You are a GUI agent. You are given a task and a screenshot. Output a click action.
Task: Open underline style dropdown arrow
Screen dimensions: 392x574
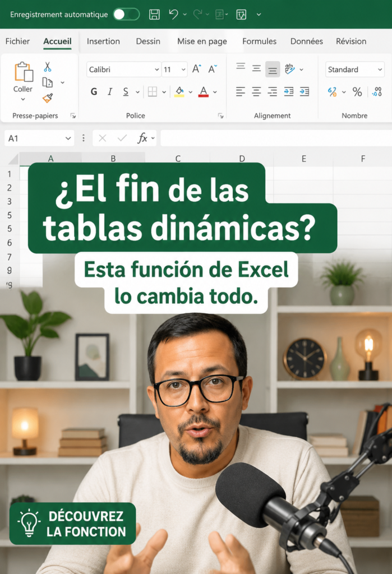coord(138,92)
